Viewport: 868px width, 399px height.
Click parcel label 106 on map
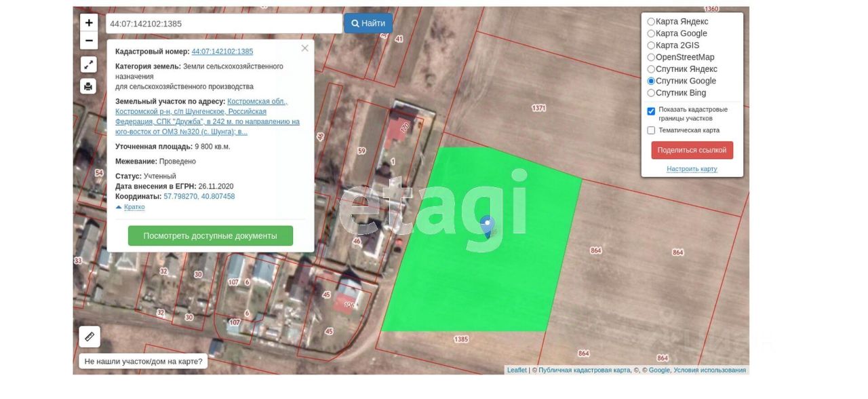[x=349, y=305]
